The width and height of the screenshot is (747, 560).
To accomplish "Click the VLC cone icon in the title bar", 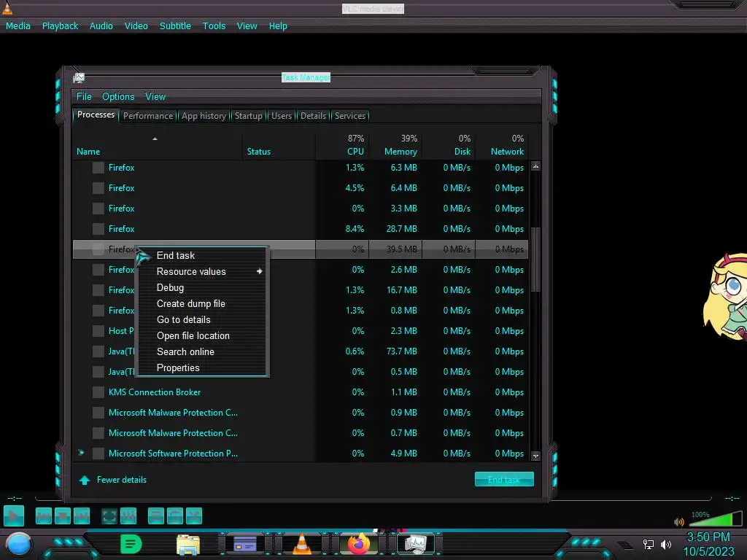I will click(x=7, y=8).
